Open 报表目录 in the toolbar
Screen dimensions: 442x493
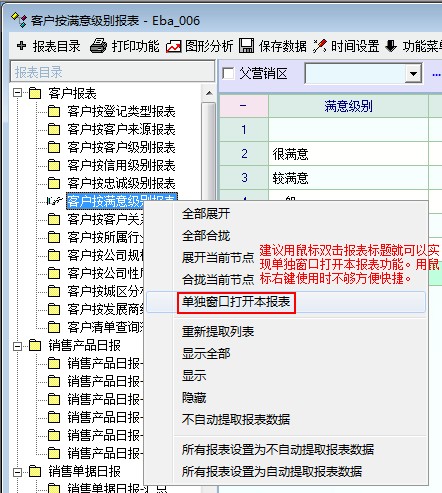tap(56, 46)
